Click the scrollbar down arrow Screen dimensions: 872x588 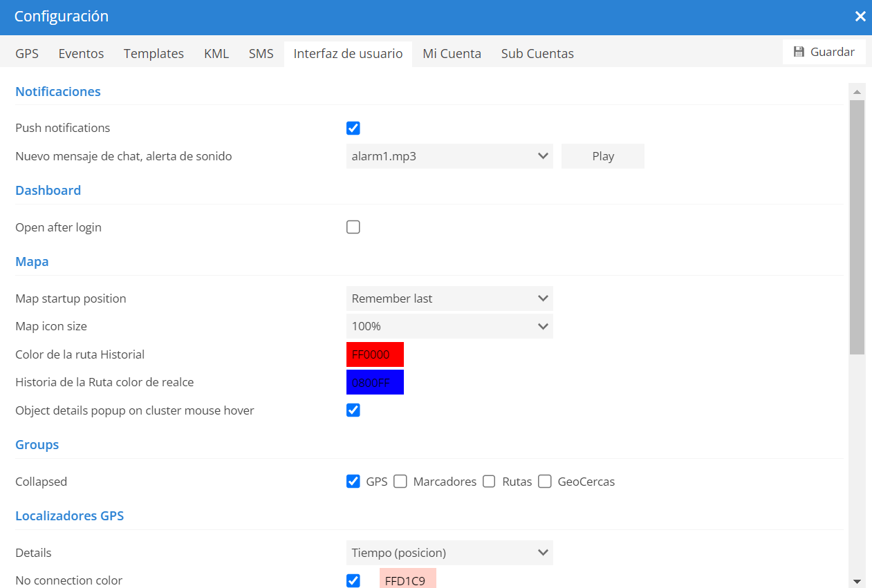click(x=857, y=581)
